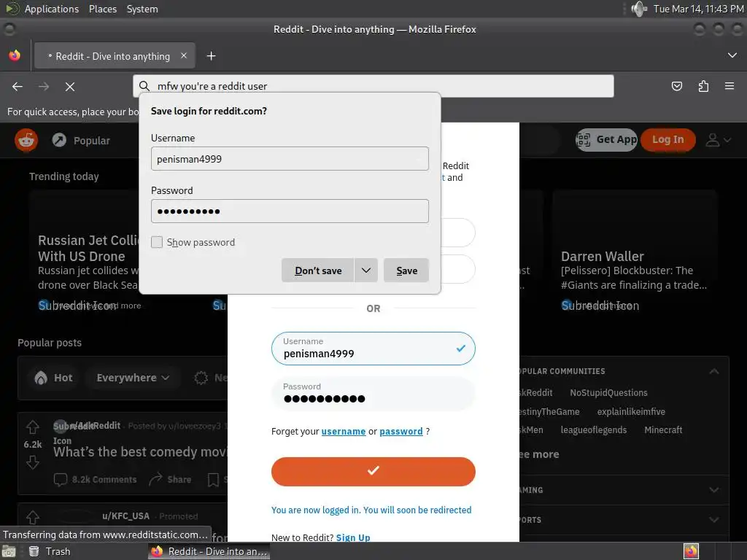Open the Everywhere location dropdown

pos(133,378)
